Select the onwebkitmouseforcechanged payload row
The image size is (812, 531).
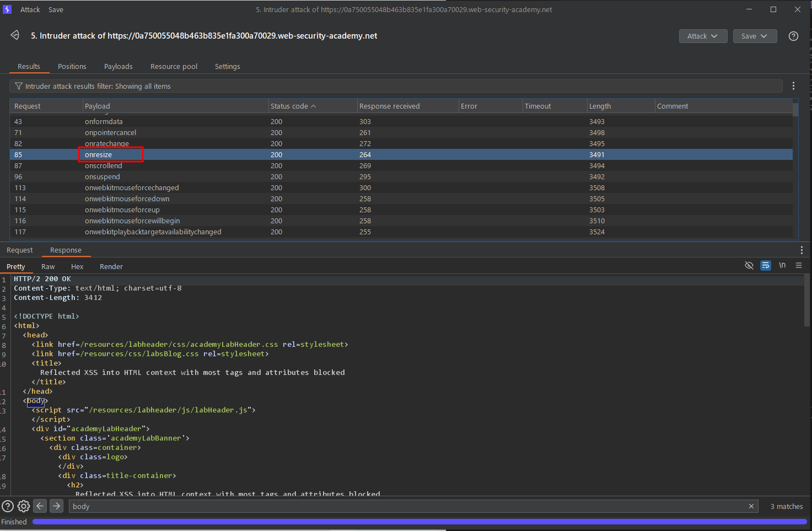pos(401,187)
